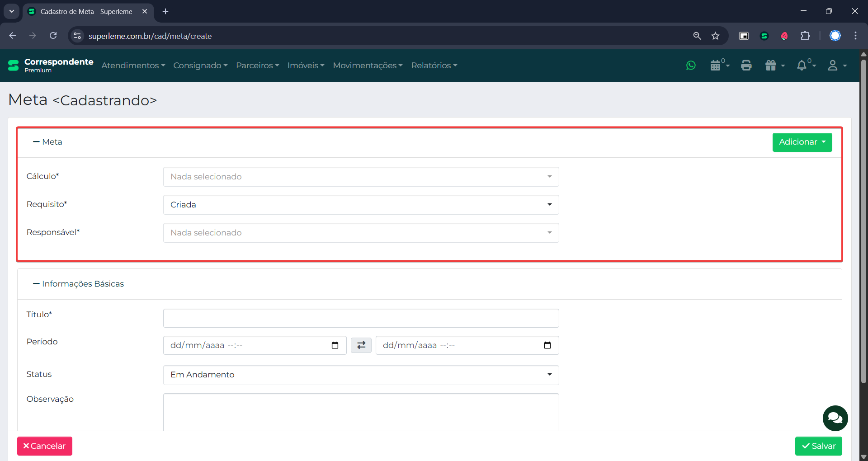Open the Requisito dropdown showing Criada
This screenshot has height=461, width=868.
pos(361,205)
